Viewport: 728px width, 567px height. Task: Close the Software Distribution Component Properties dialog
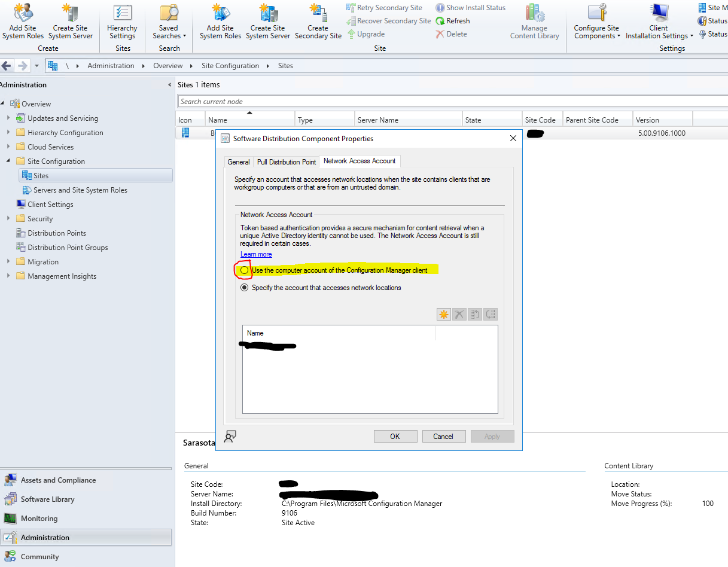[x=513, y=138]
